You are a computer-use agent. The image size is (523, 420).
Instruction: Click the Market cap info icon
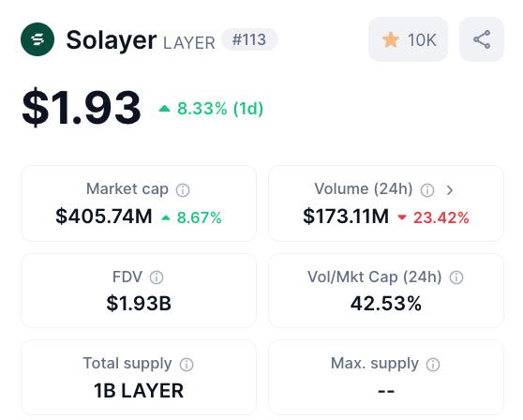(183, 190)
